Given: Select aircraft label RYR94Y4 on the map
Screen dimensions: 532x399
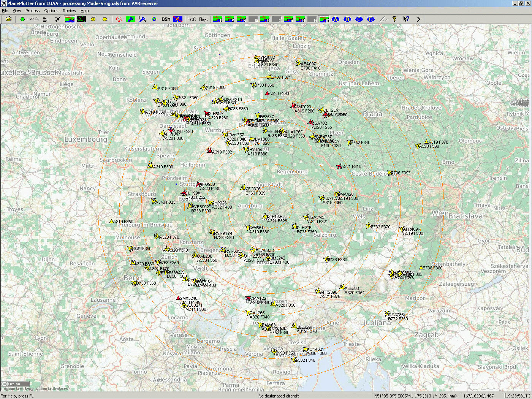Looking at the screenshot, I should pos(223,234).
